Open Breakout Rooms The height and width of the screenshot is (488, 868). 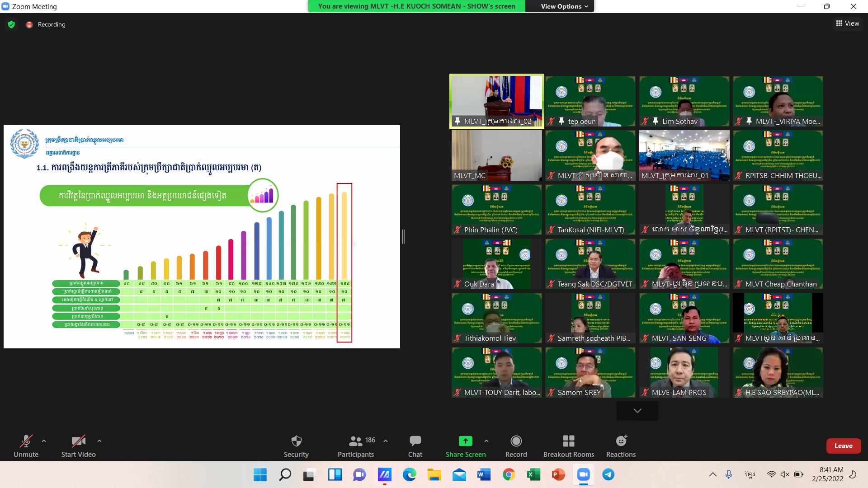pyautogui.click(x=568, y=446)
